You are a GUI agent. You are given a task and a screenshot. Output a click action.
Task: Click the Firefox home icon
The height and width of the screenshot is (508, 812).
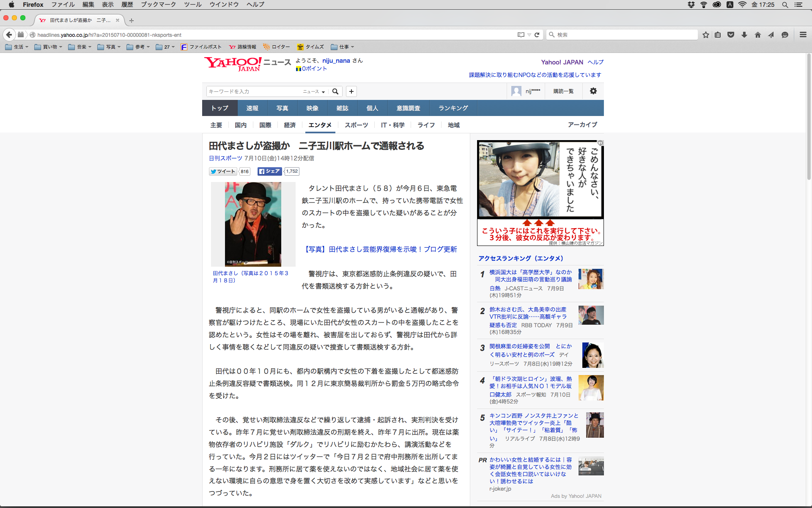[757, 35]
